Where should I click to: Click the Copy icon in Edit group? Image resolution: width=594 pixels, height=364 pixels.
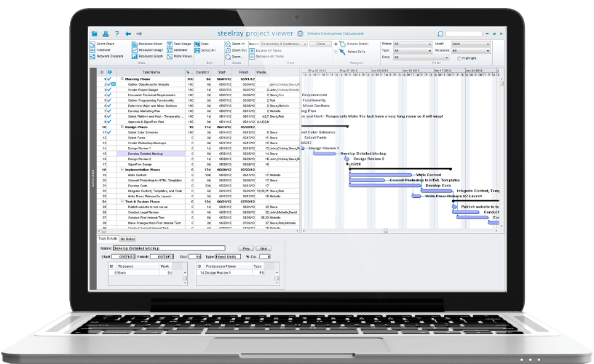point(197,44)
